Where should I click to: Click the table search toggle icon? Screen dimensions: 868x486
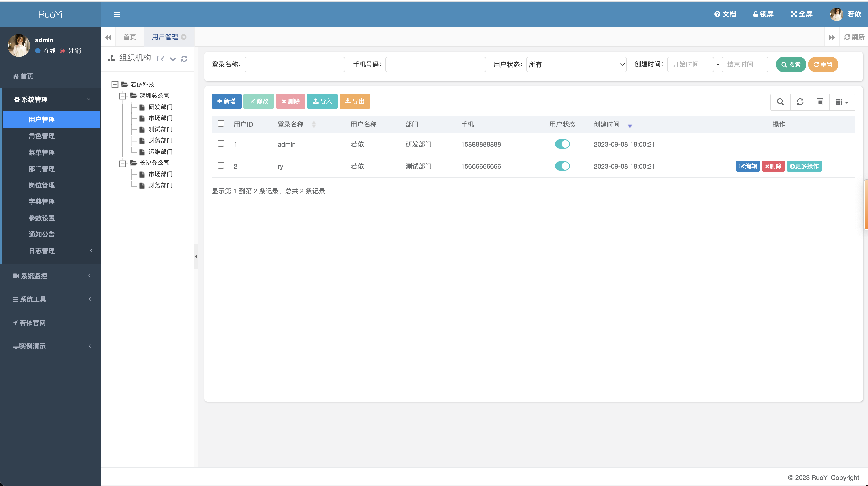(x=780, y=102)
